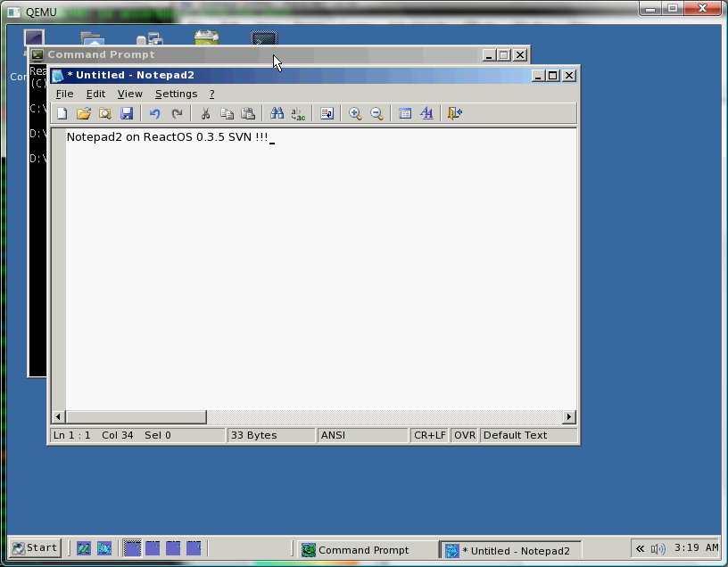Click the Zoom In magnifier icon
Image resolution: width=728 pixels, height=567 pixels.
pos(355,113)
